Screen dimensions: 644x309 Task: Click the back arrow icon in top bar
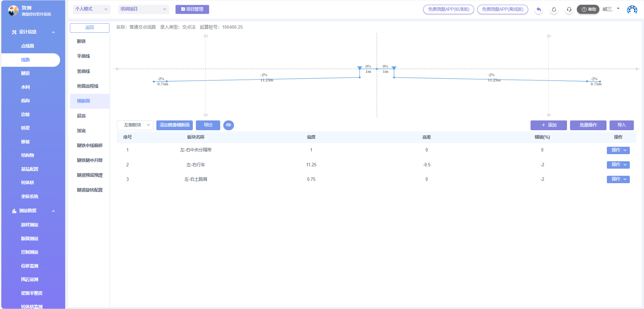(539, 9)
